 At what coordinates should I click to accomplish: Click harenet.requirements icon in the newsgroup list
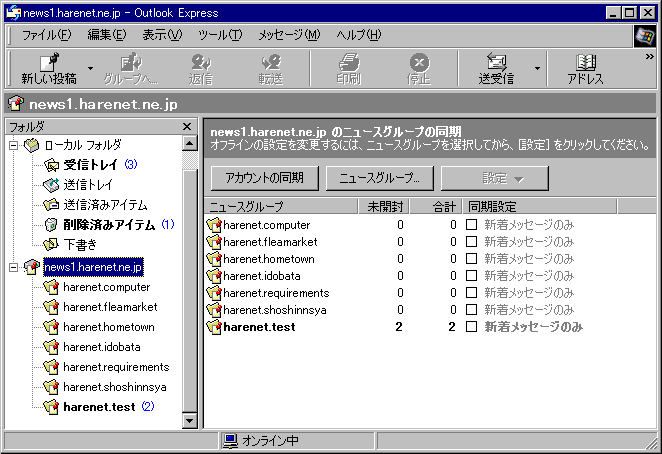(x=214, y=293)
